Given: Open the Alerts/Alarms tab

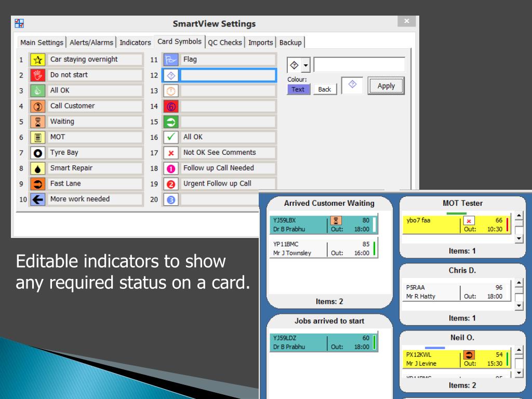Looking at the screenshot, I should (x=91, y=43).
